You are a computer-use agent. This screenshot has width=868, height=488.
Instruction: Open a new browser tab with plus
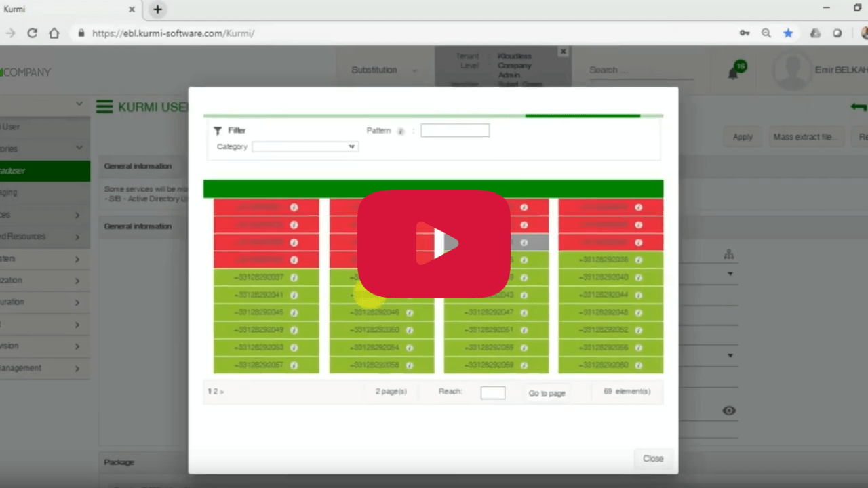click(x=157, y=9)
